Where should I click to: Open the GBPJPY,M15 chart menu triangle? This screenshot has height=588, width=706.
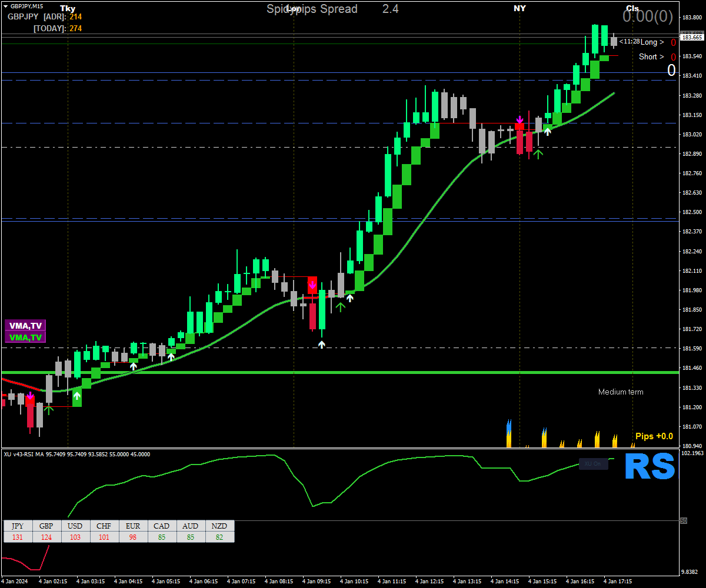5,6
